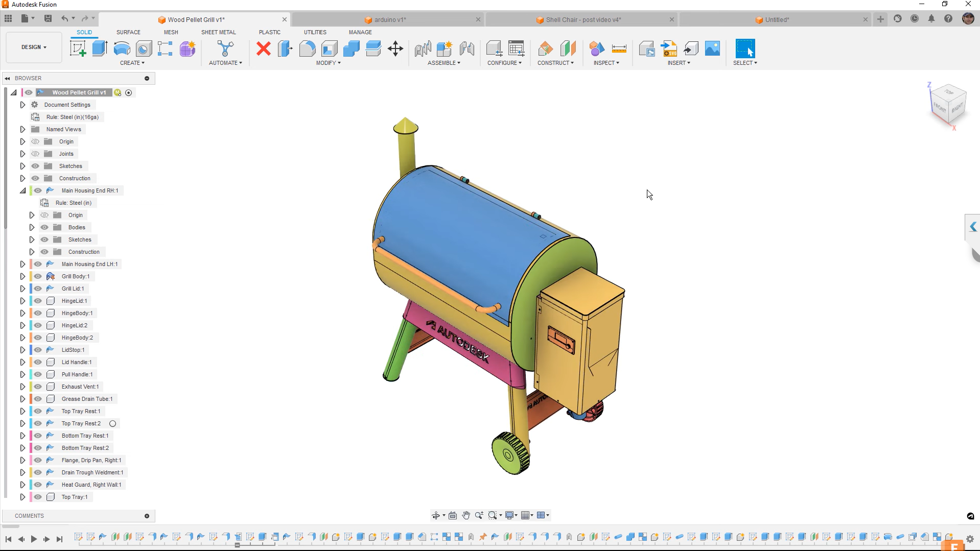Hide the Top Tray:1 component
Image resolution: width=980 pixels, height=551 pixels.
38,497
